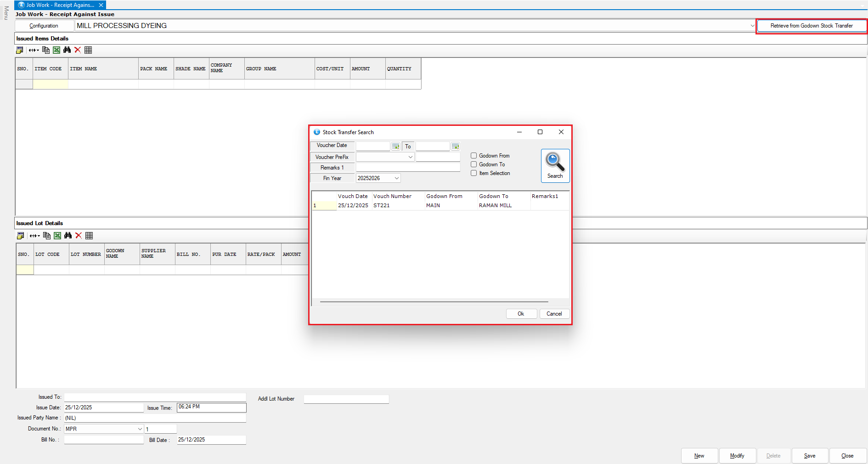The height and width of the screenshot is (464, 868).
Task: Open the Fin Year 20252026 dropdown
Action: pyautogui.click(x=396, y=178)
